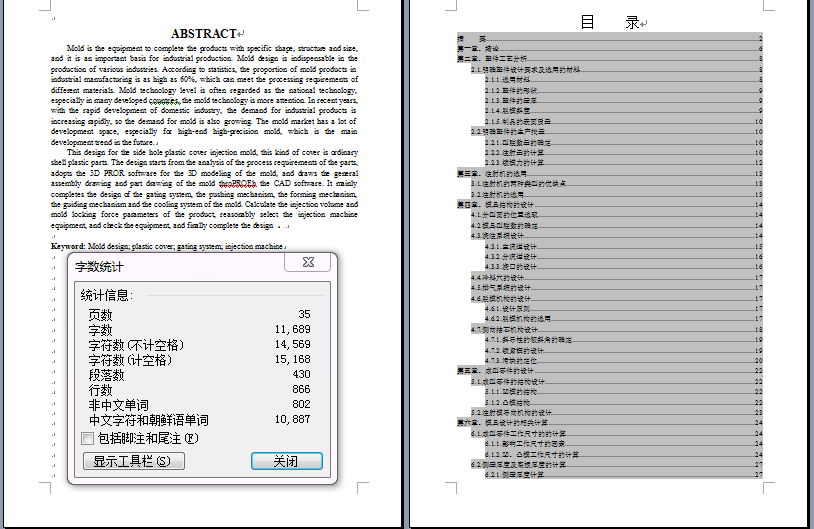
Task: Open TOC entry 第二章 on page 8
Action: [x=609, y=59]
